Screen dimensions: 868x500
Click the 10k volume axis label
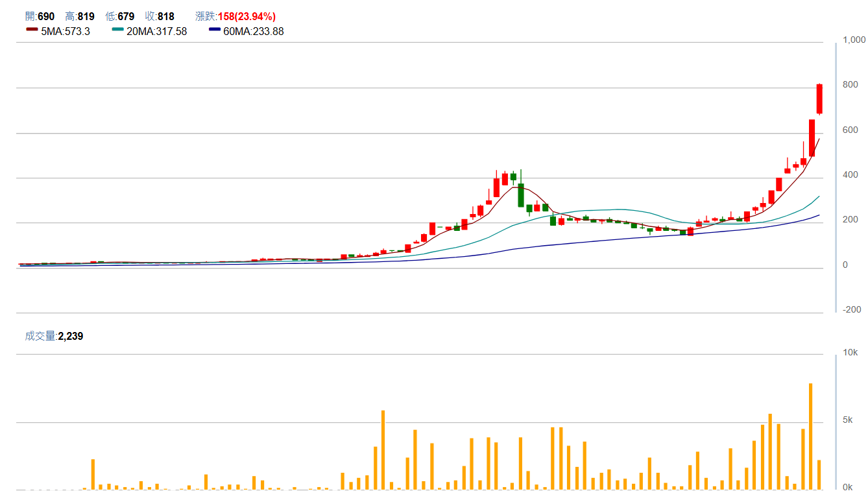click(x=850, y=353)
